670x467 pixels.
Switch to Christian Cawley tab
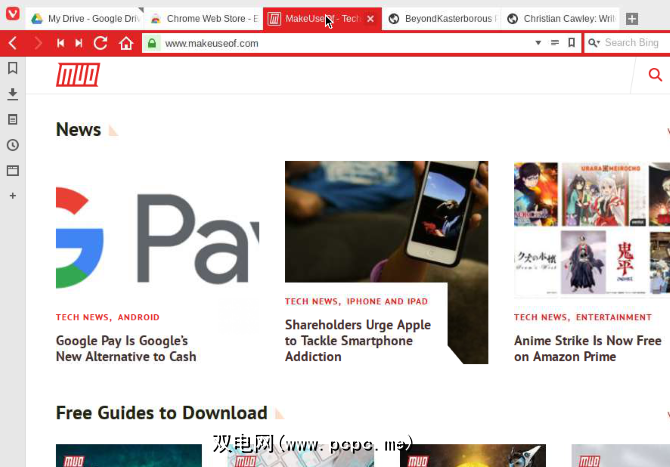click(x=560, y=19)
